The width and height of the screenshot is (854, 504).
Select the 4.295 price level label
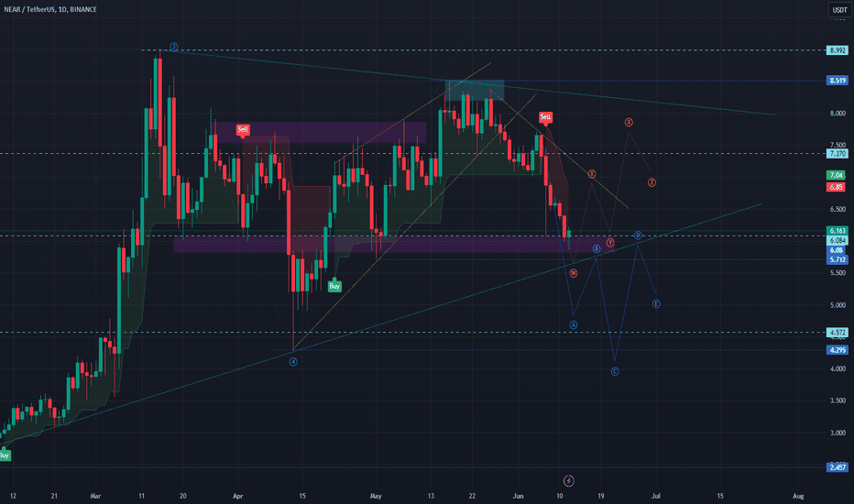(838, 350)
